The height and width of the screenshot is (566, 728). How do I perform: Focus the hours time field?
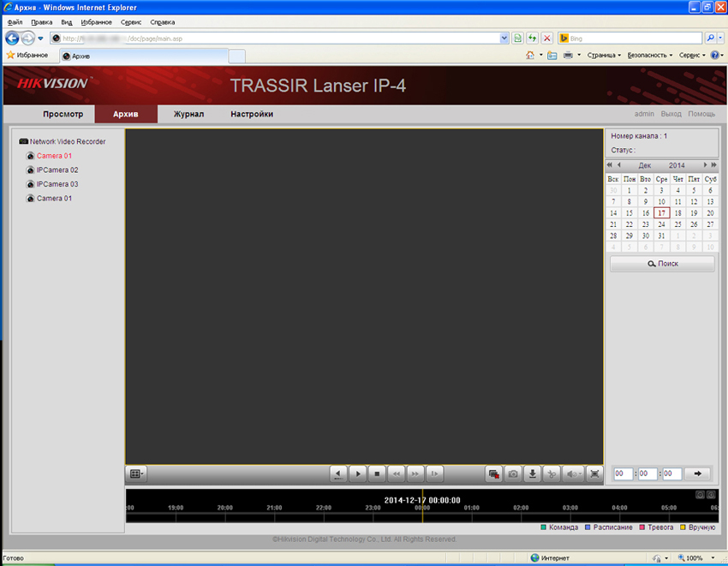click(623, 474)
